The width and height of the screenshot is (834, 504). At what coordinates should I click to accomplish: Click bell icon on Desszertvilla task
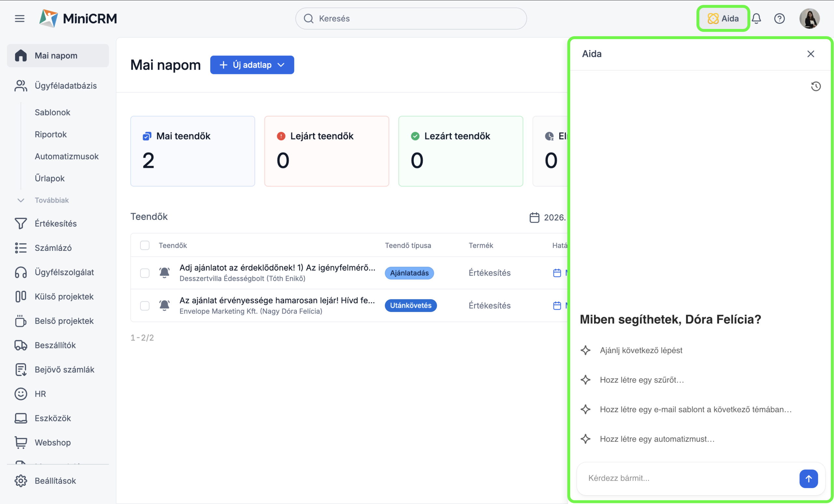point(165,272)
